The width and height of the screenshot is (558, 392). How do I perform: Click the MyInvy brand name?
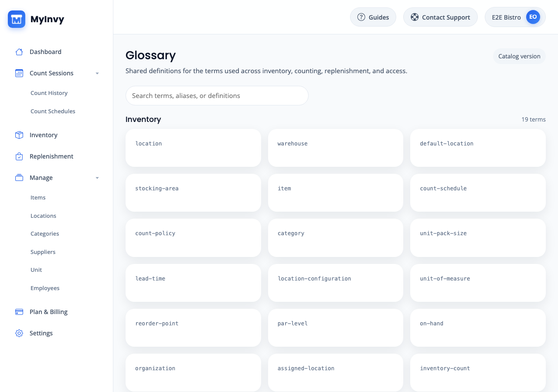coord(47,19)
